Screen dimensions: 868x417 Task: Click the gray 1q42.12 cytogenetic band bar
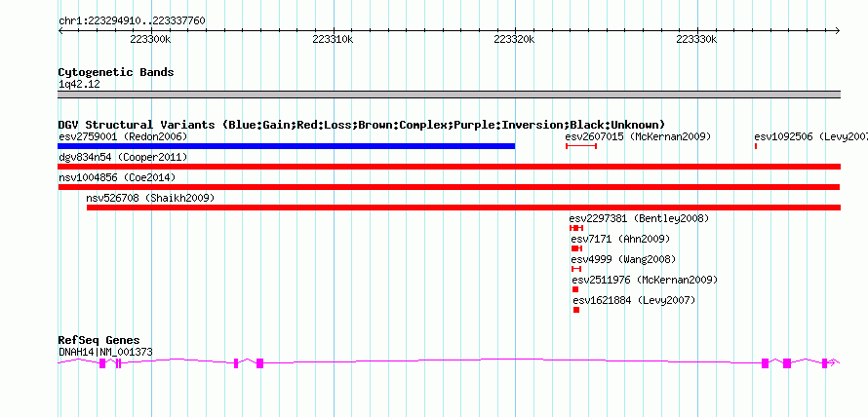coord(449,95)
